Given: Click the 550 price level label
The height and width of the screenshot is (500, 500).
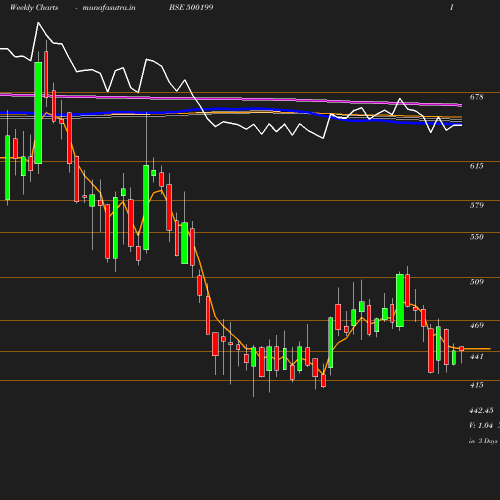Looking at the screenshot, I should (476, 237).
